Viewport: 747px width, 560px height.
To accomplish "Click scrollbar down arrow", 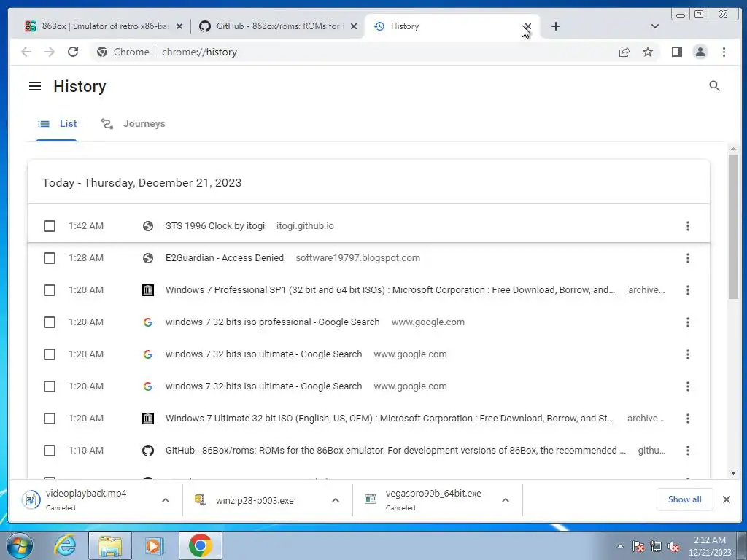I will pyautogui.click(x=733, y=472).
